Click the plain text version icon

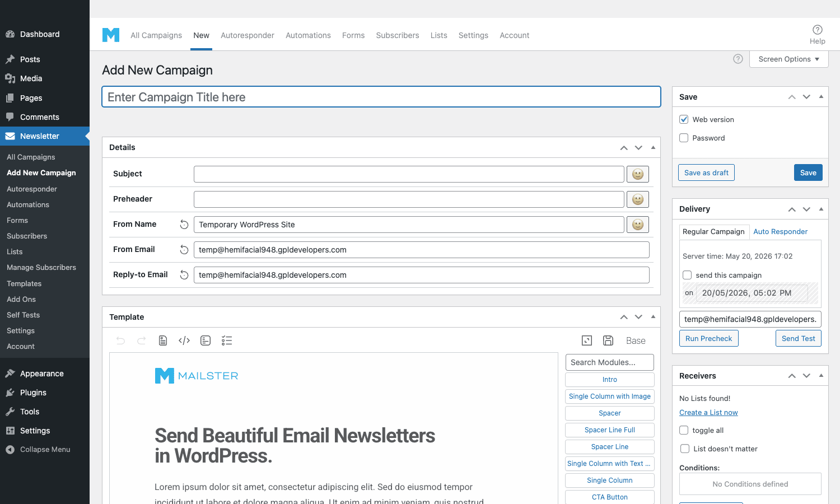(206, 340)
